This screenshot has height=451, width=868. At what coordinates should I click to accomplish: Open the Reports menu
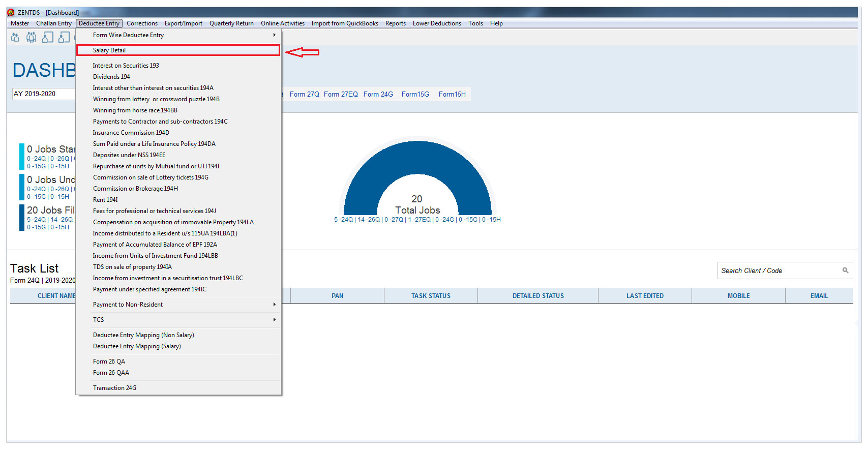click(x=395, y=23)
